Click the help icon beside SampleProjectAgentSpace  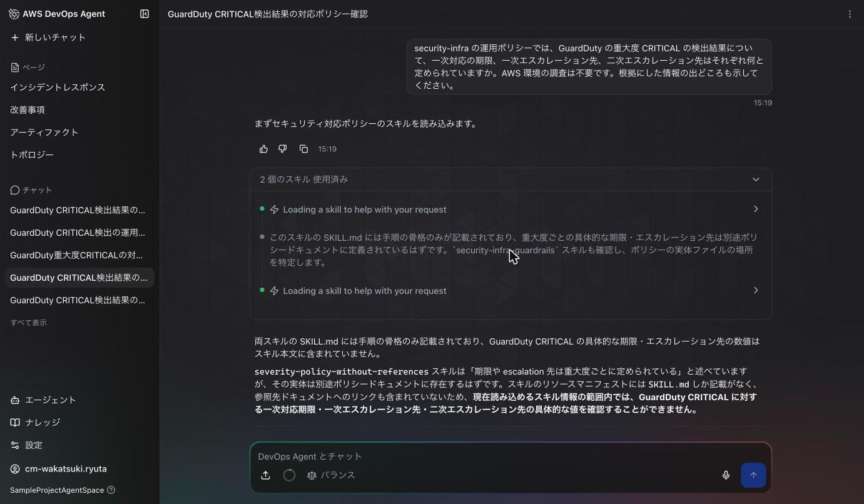click(111, 490)
